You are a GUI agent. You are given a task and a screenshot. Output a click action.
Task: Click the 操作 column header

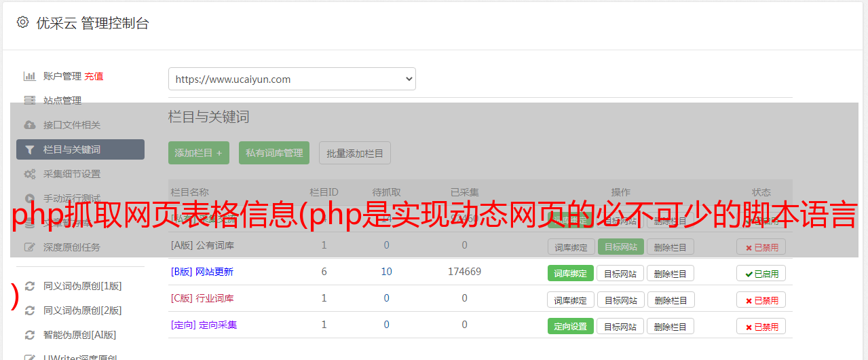click(x=621, y=192)
